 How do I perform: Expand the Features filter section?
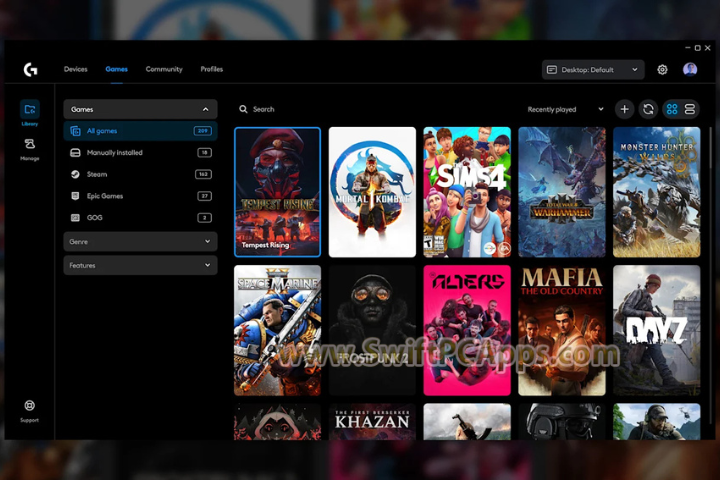140,265
